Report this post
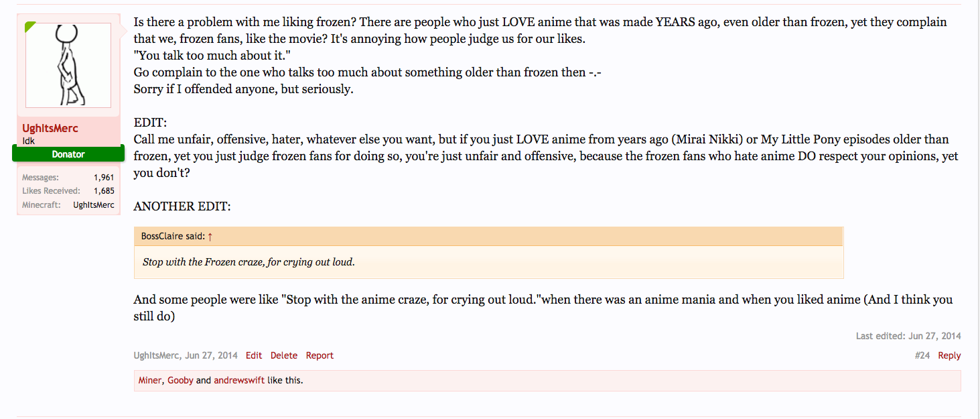Viewport: 980px width, 419px height. click(x=320, y=355)
